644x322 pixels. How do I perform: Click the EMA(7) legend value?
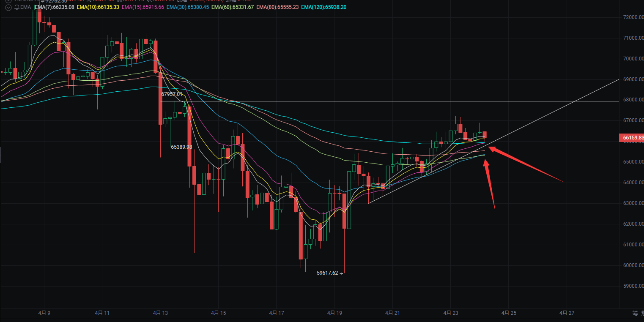(x=54, y=7)
